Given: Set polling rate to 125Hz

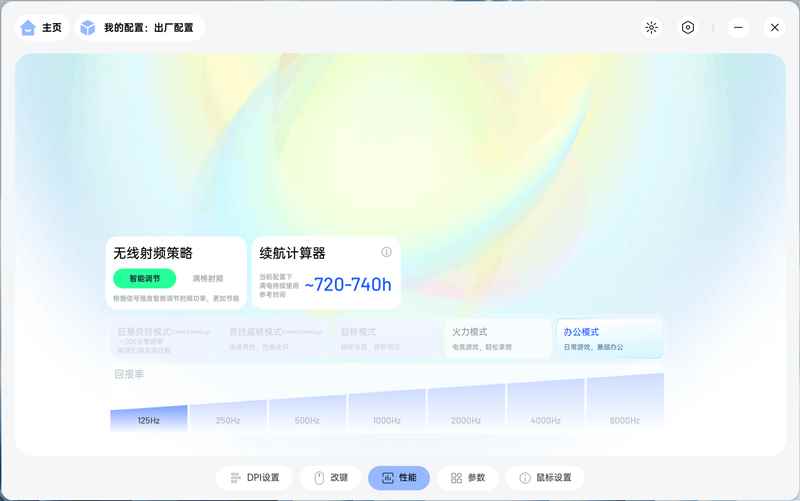Looking at the screenshot, I should coord(148,418).
